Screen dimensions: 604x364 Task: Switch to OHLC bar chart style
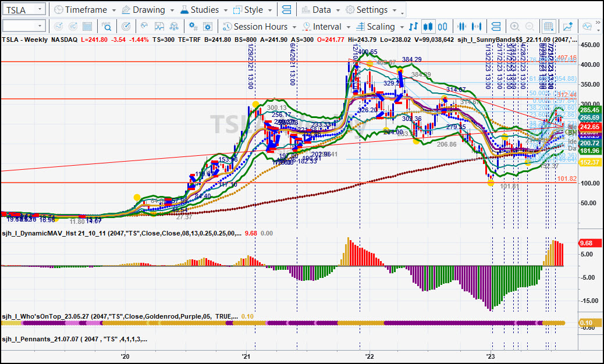(413, 27)
